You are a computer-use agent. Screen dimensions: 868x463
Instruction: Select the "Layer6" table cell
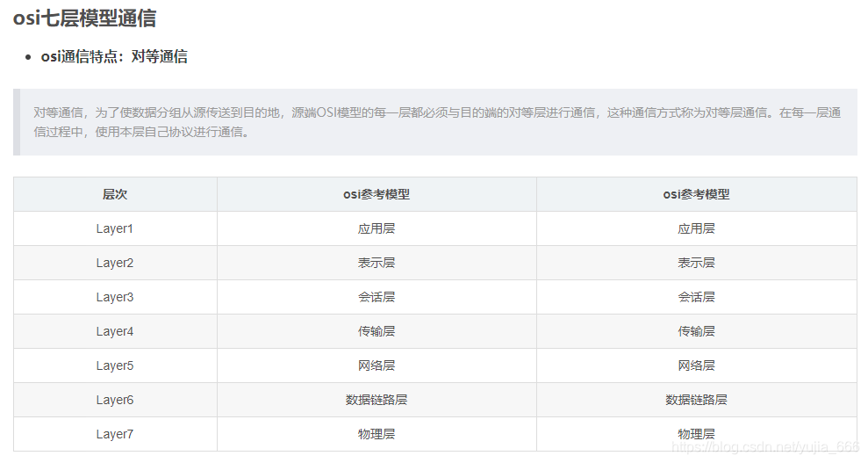[115, 401]
